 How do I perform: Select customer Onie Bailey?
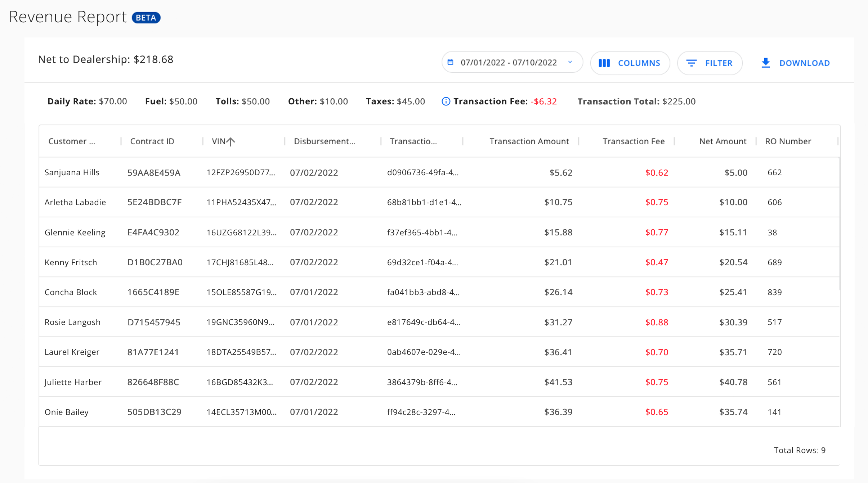point(67,412)
